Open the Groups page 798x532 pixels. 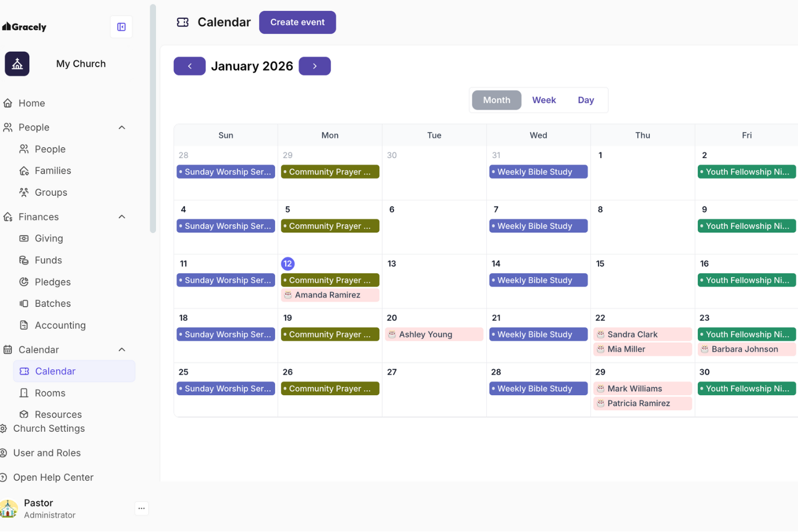tap(51, 192)
